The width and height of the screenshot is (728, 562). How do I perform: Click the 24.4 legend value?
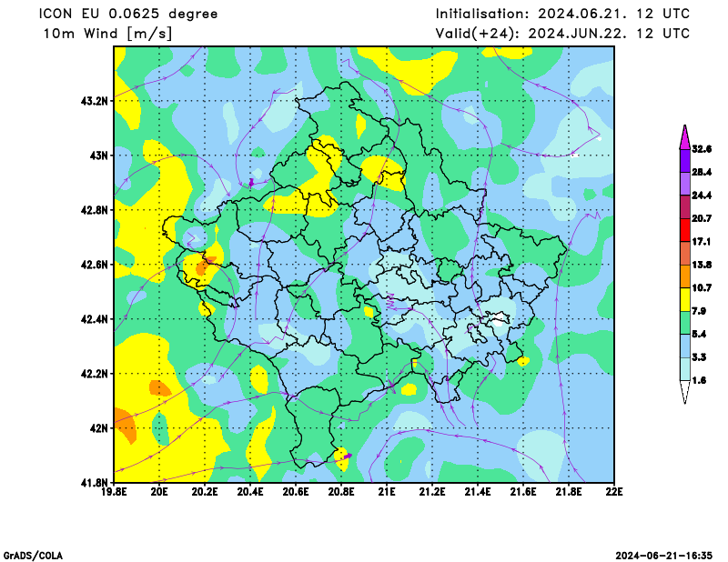tap(702, 196)
